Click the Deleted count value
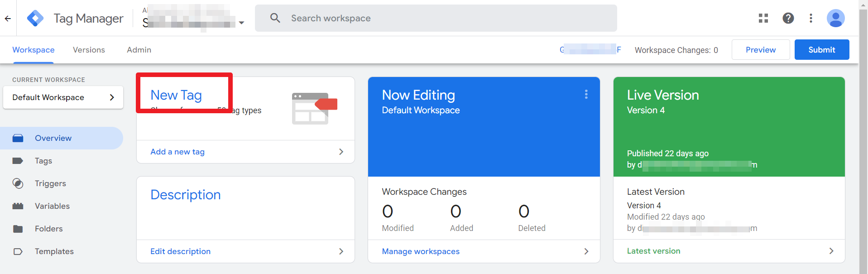This screenshot has width=868, height=274. click(524, 212)
